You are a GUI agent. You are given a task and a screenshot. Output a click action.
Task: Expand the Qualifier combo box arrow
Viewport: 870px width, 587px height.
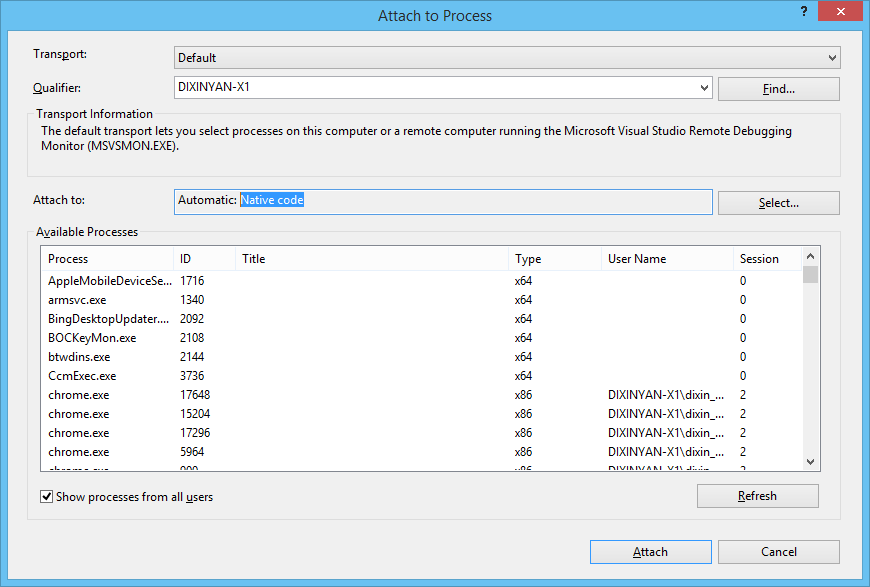[x=704, y=88]
